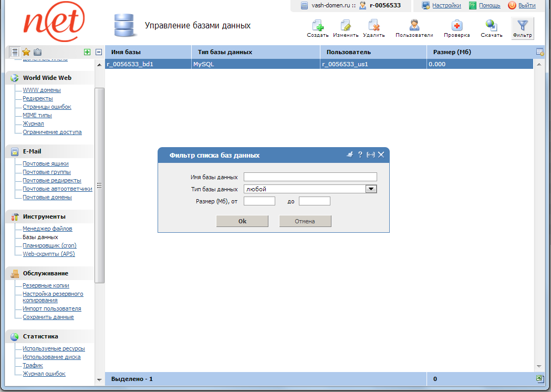Open the Пользователи (users) panel icon
This screenshot has width=551, height=392.
coord(414,25)
